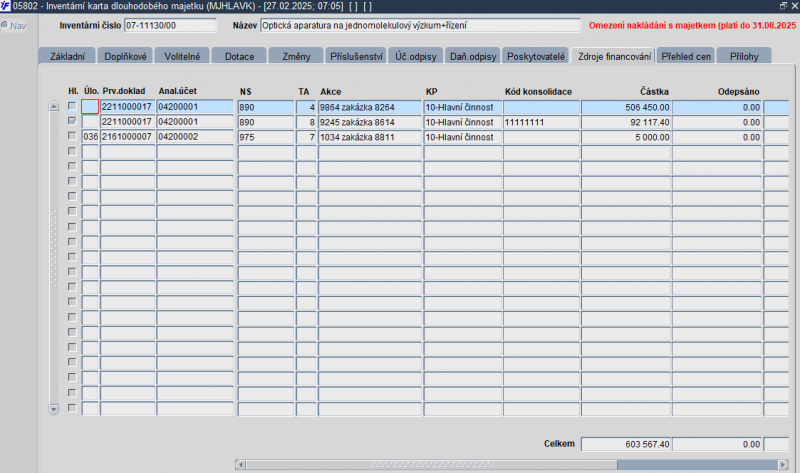
Task: Restore the window with title bar button
Action: click(x=783, y=6)
